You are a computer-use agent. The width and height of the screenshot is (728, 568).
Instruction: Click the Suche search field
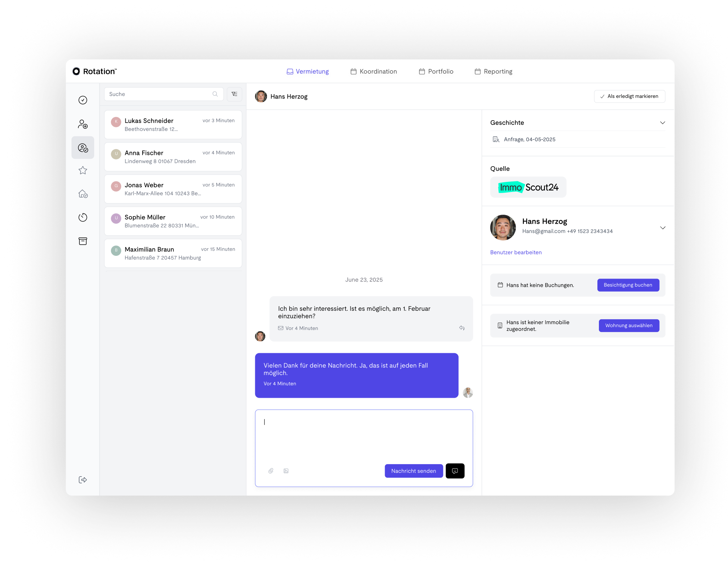(x=164, y=94)
